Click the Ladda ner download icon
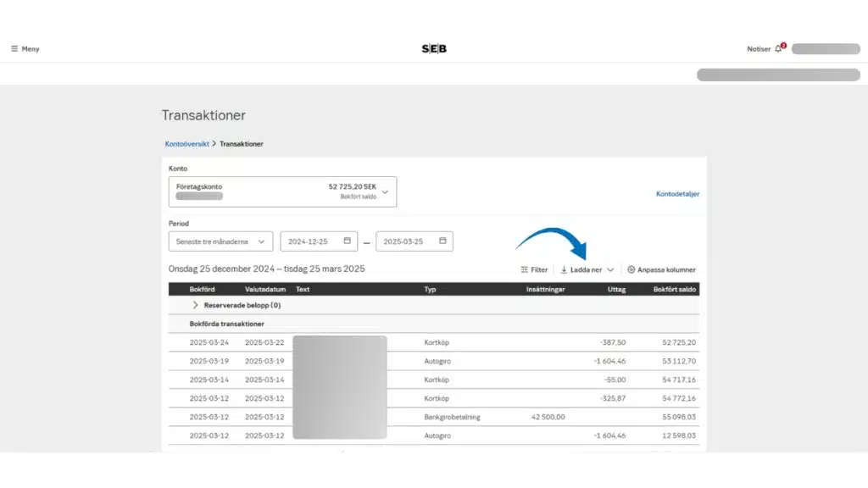The height and width of the screenshot is (488, 868). click(x=564, y=269)
